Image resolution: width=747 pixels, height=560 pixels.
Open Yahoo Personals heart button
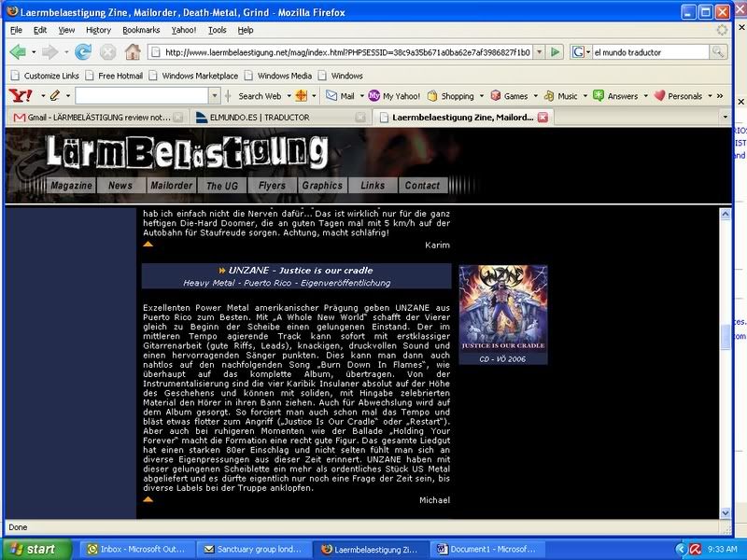pos(678,96)
